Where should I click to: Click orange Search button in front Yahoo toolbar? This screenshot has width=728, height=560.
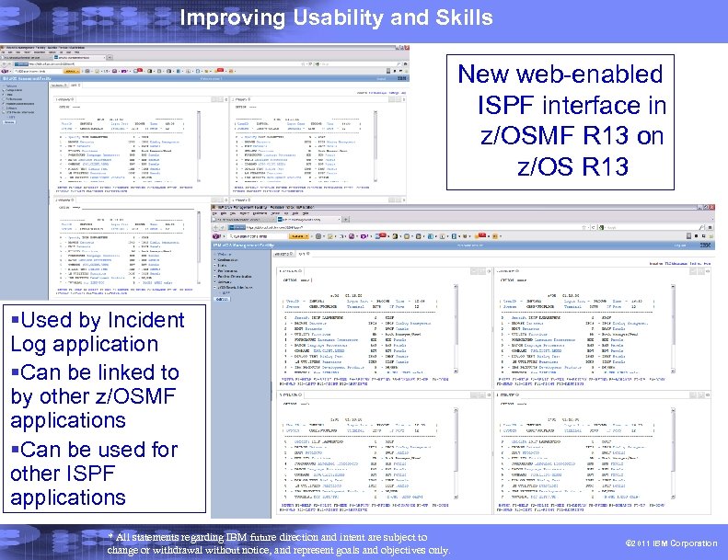[x=298, y=236]
